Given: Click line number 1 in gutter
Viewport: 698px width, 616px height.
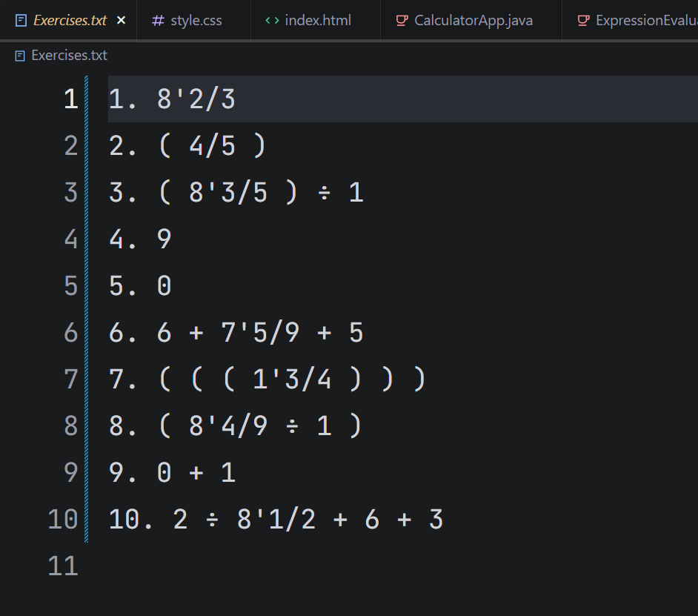Looking at the screenshot, I should tap(71, 99).
